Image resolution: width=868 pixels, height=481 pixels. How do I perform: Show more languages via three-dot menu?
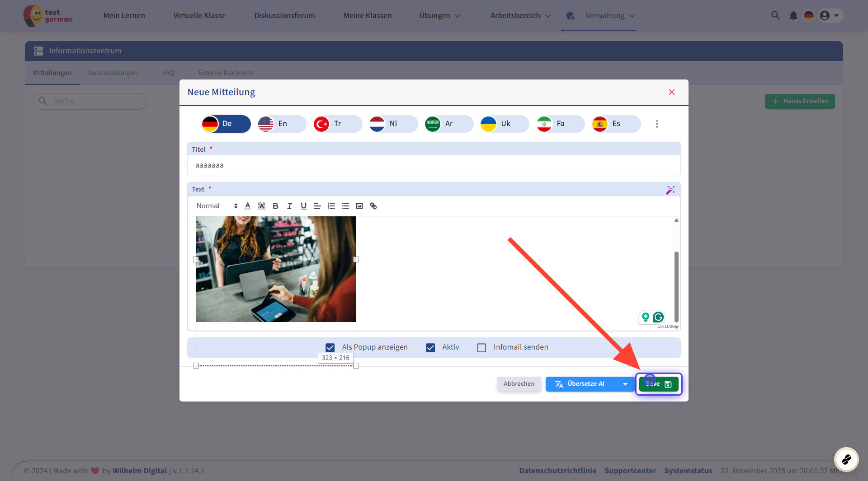657,124
